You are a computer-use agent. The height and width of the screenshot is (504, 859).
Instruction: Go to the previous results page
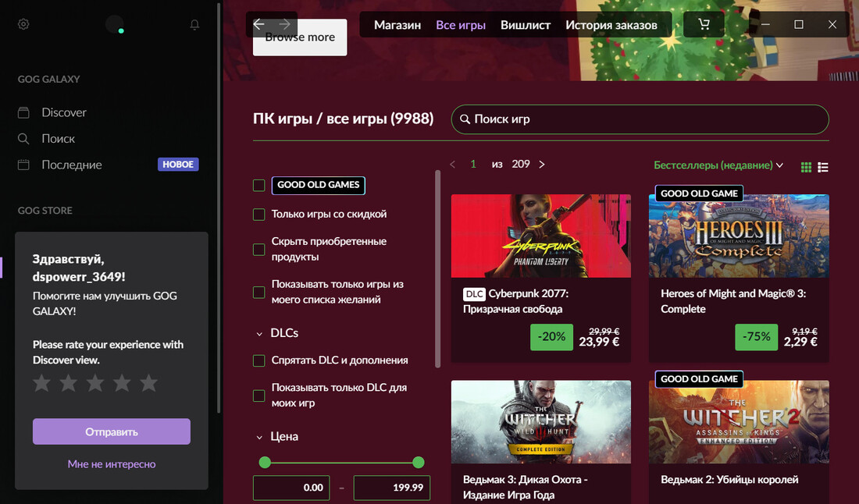[452, 164]
